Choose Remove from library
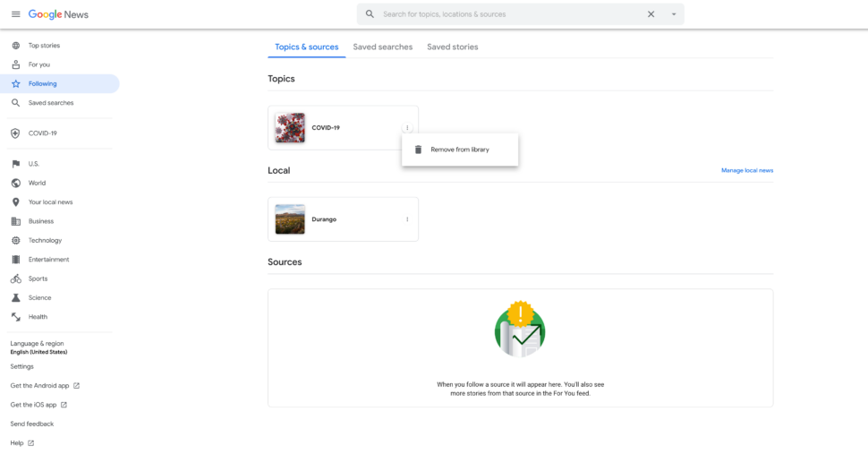The height and width of the screenshot is (454, 868). click(x=460, y=150)
